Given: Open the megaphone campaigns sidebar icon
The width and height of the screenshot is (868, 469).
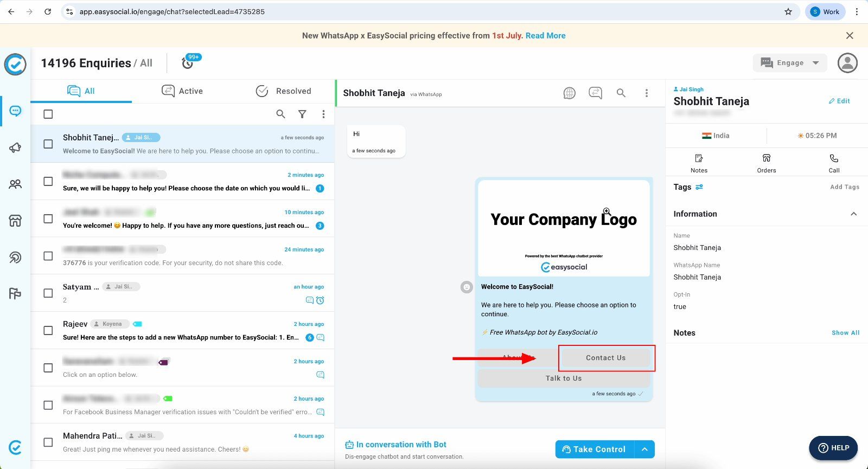Looking at the screenshot, I should pyautogui.click(x=15, y=147).
